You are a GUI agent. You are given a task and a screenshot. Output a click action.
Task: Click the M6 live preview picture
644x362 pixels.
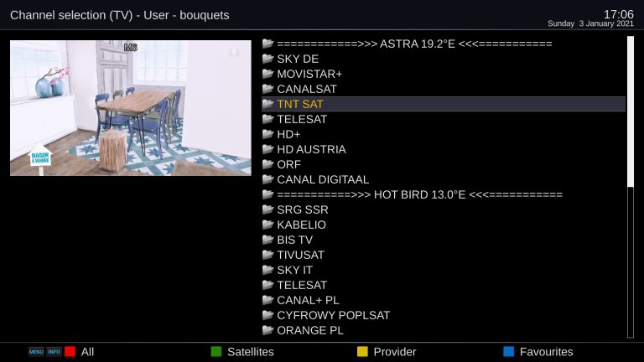click(x=131, y=108)
